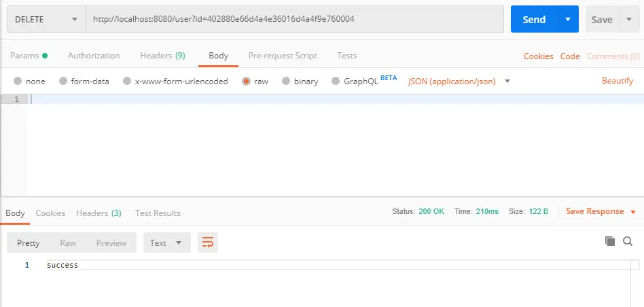Switch to the Tests tab

coord(347,56)
